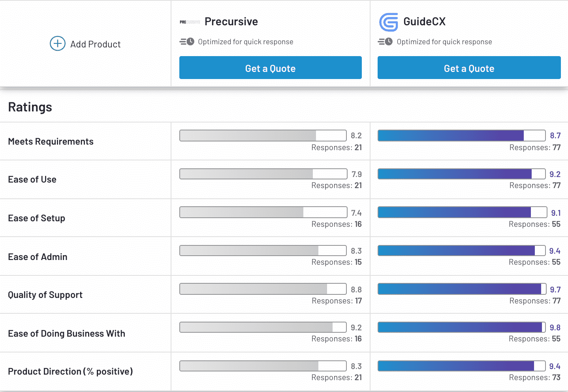
Task: Click GuideCX Meets Requirements rating bar
Action: click(462, 136)
